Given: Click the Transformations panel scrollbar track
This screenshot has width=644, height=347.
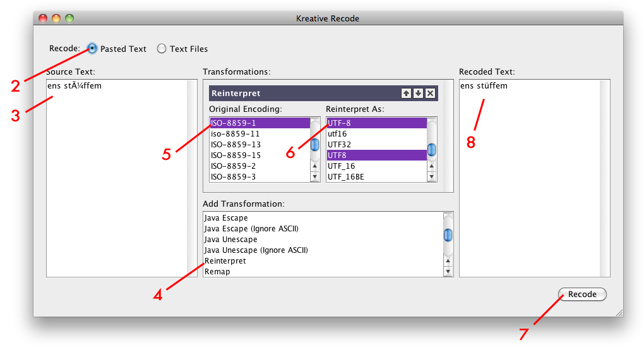Looking at the screenshot, I should pos(448,136).
